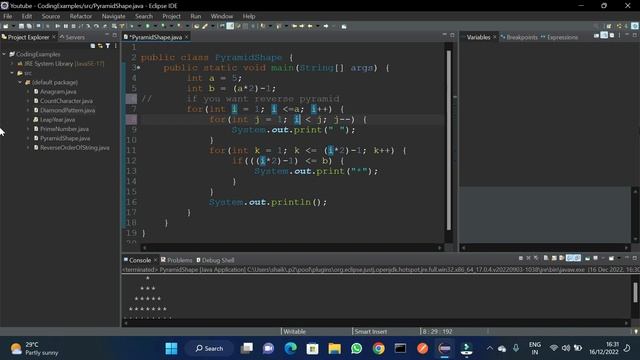Open Display Selected Console dropdown arrow
This screenshot has height=360, width=640.
pyautogui.click(x=603, y=258)
